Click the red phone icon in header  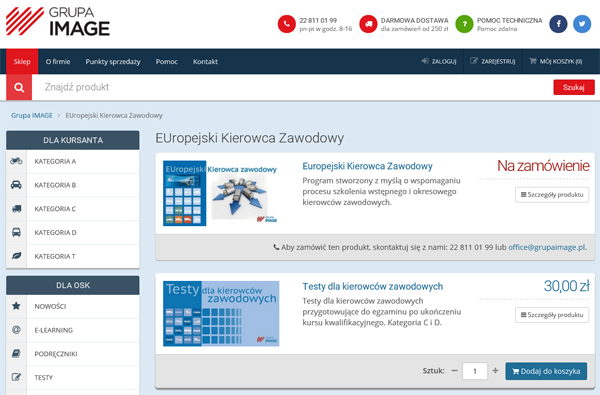tap(287, 24)
